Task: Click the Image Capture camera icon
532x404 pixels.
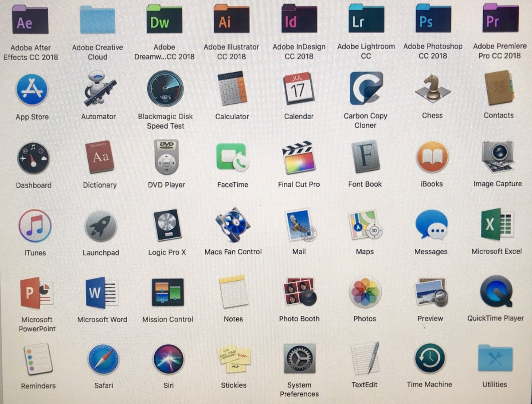Action: [498, 157]
